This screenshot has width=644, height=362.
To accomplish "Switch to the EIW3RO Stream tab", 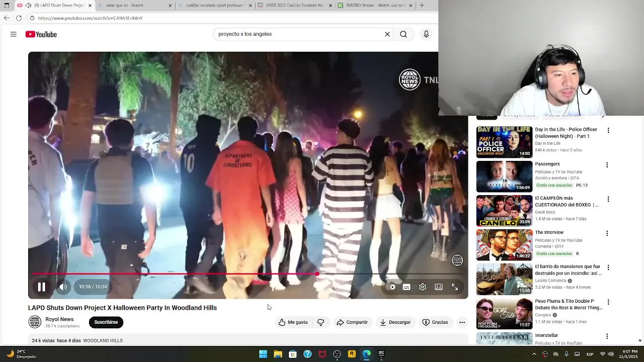I will click(375, 6).
